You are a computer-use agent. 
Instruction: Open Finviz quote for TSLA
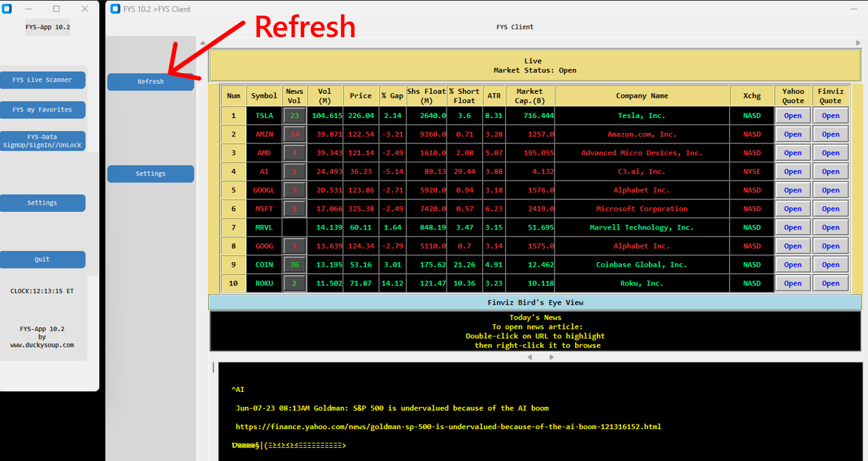(831, 115)
